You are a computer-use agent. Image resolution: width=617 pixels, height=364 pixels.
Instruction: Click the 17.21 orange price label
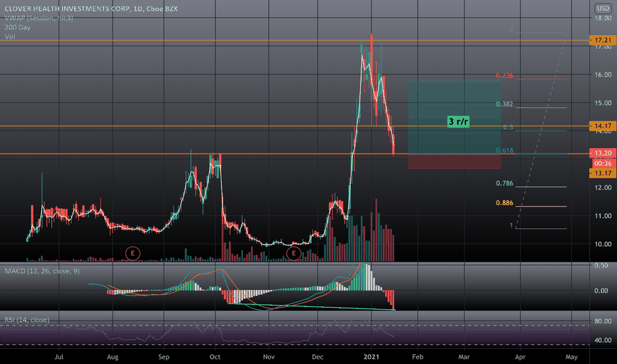click(603, 40)
